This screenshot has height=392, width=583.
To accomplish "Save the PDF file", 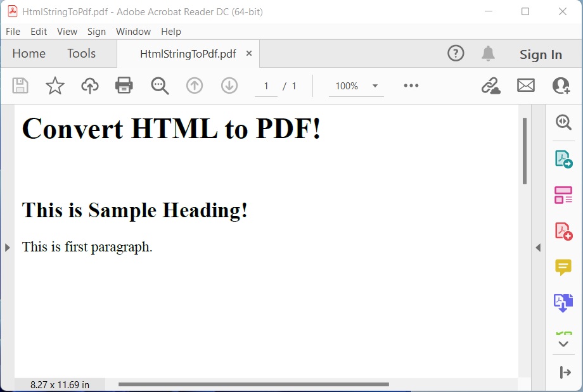I will tap(20, 85).
